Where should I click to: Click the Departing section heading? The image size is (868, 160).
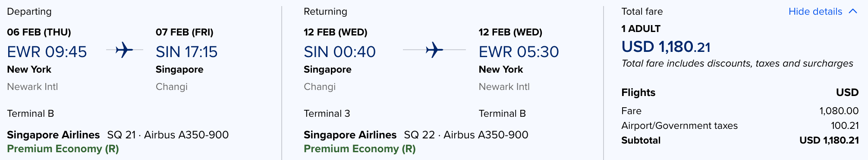coord(29,12)
